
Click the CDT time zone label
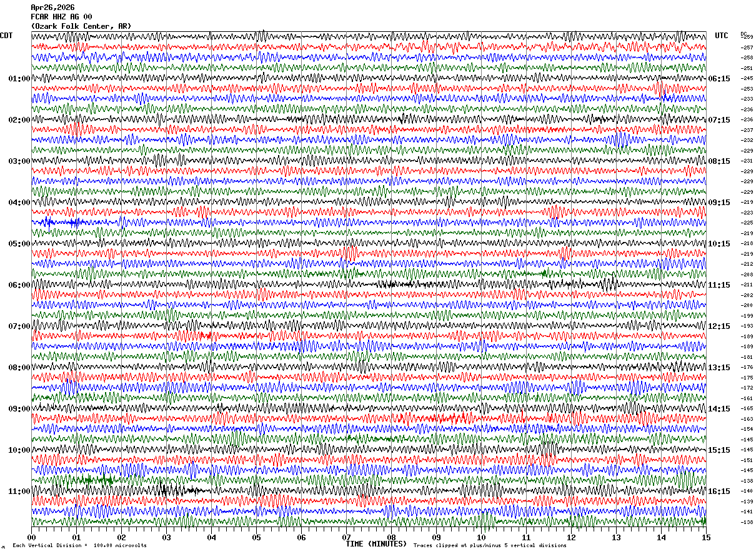(x=6, y=36)
